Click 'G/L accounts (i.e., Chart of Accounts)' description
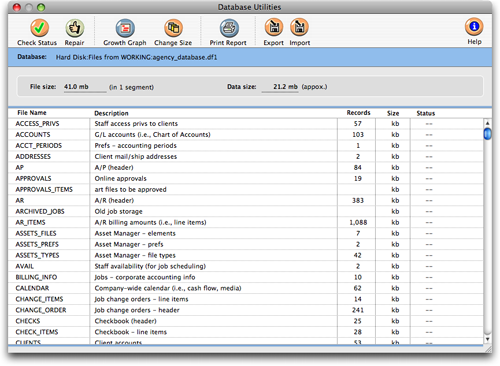 (x=152, y=135)
